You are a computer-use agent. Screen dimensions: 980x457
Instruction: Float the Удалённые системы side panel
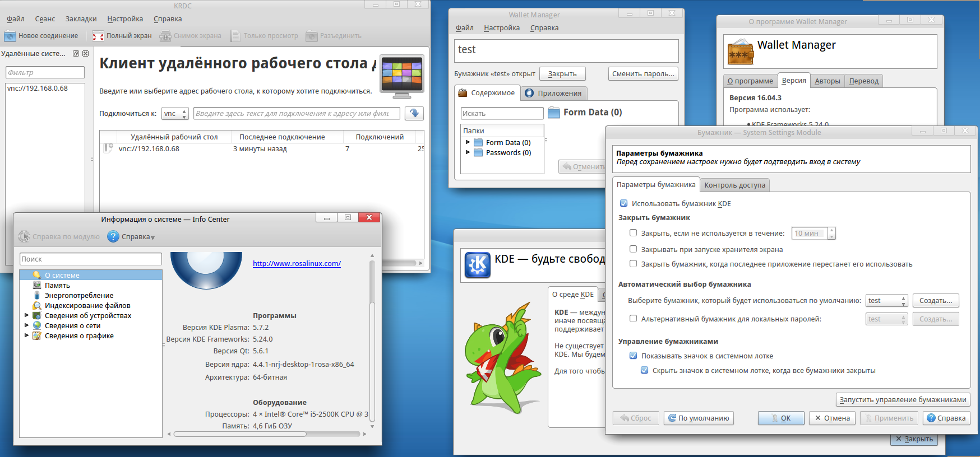[76, 54]
